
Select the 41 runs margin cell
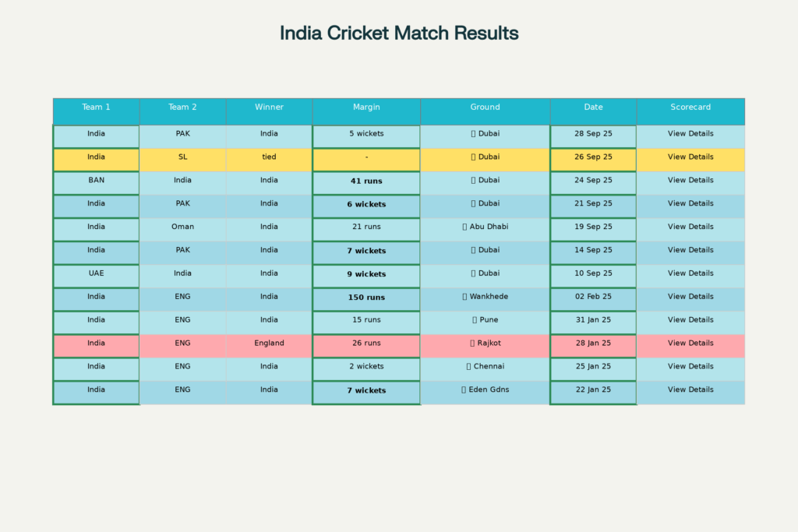pyautogui.click(x=366, y=181)
